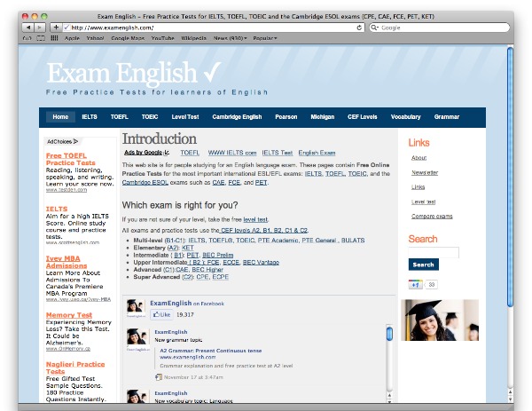Click the Free TOEFL Practice Tests ad
532x411 pixels.
point(71,159)
